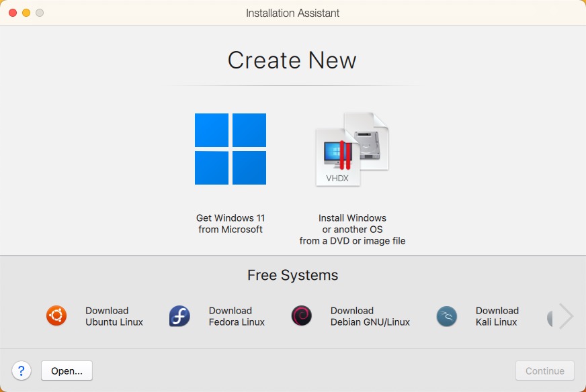Click the Kali Linux logo

pos(446,315)
